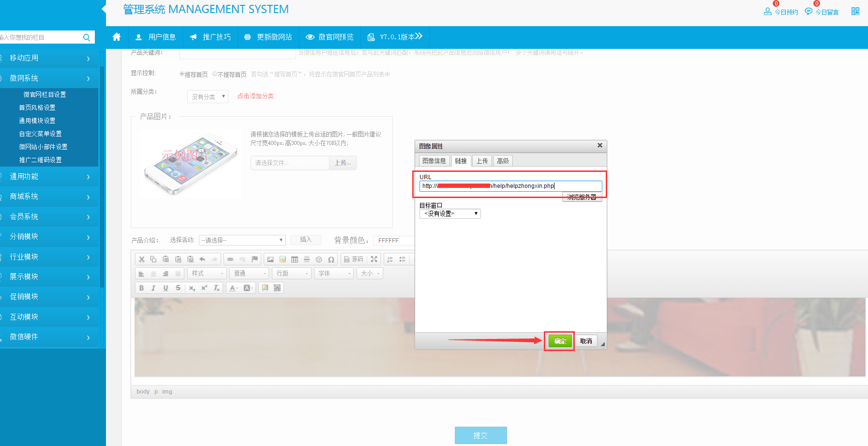868x446 pixels.
Task: Click the Omega special character icon
Action: point(331,260)
